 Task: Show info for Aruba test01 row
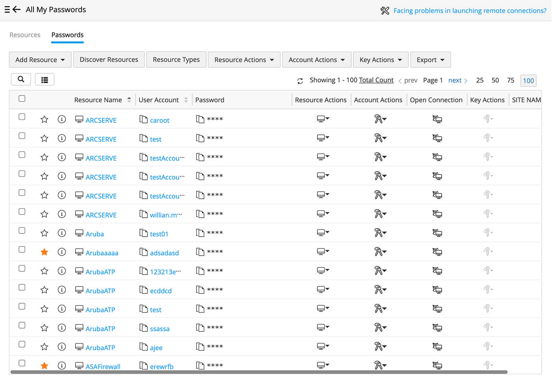[62, 233]
